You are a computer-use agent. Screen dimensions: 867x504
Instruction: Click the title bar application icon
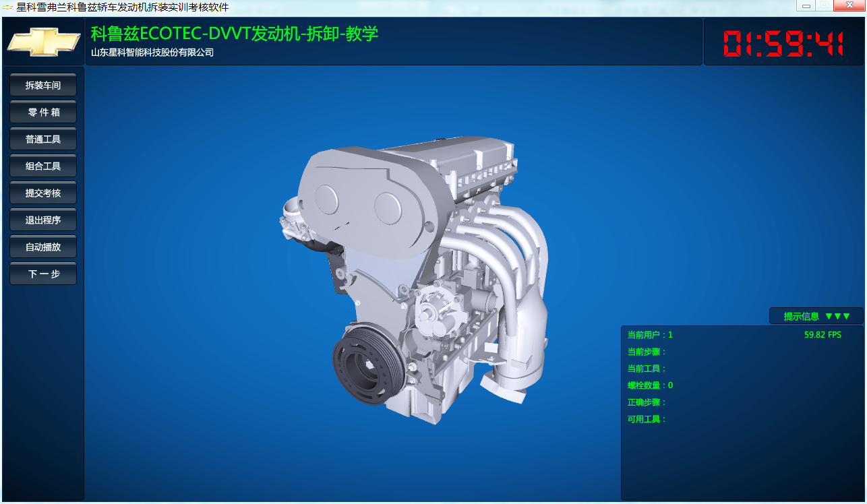point(8,7)
